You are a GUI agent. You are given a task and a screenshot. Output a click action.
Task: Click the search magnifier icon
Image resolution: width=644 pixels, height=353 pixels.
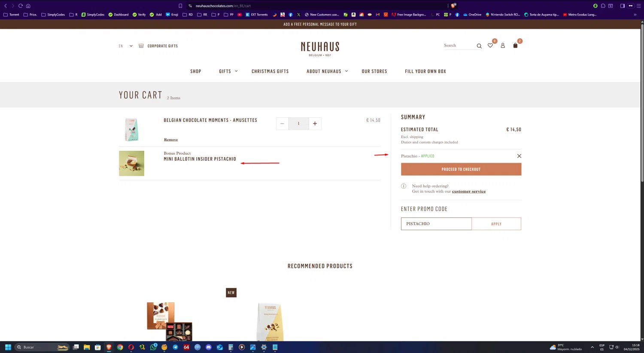pos(479,46)
